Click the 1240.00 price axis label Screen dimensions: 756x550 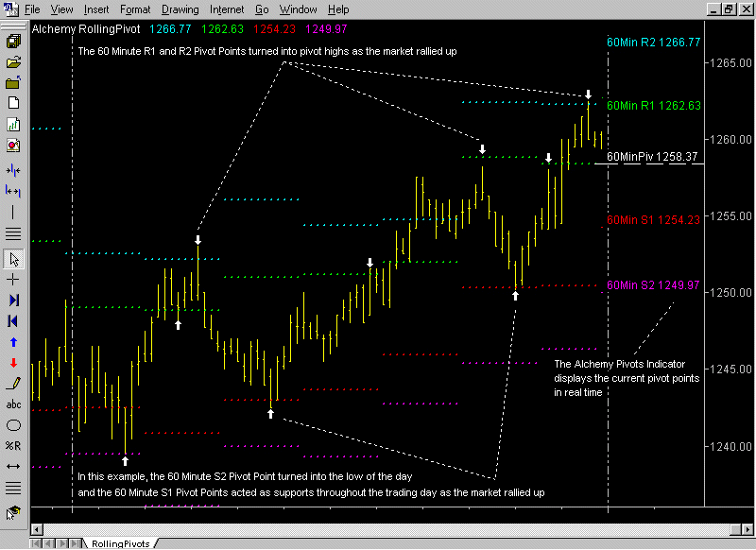(x=730, y=447)
